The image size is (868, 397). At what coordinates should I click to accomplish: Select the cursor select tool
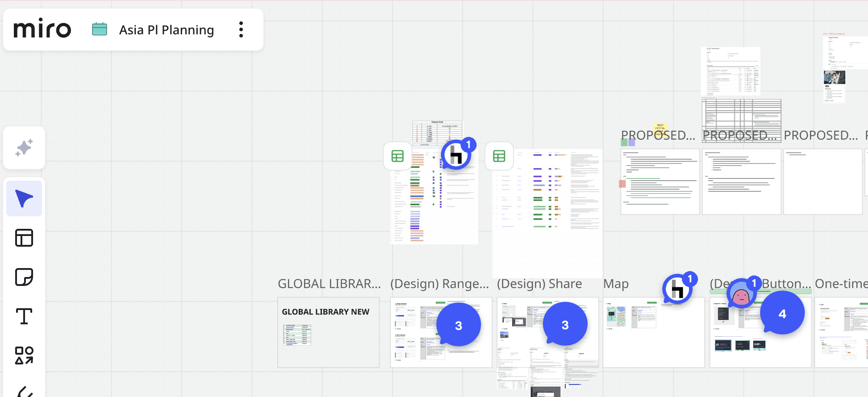[24, 198]
